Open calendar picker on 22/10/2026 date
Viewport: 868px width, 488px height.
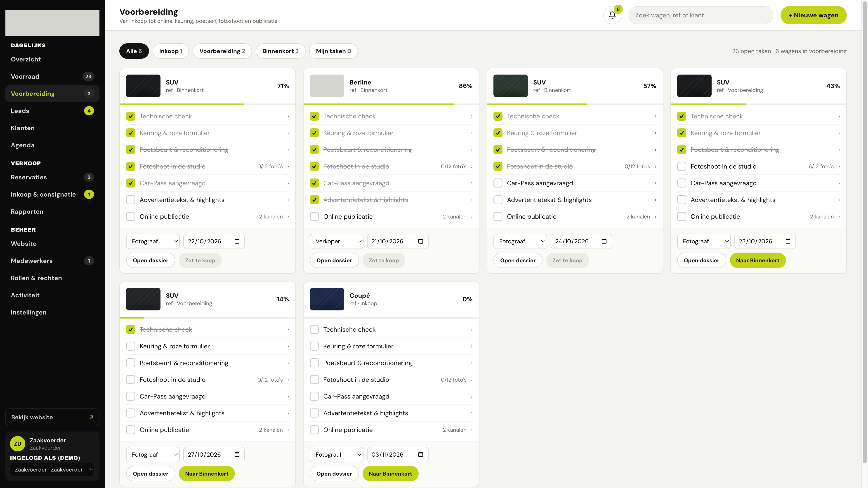tap(237, 241)
